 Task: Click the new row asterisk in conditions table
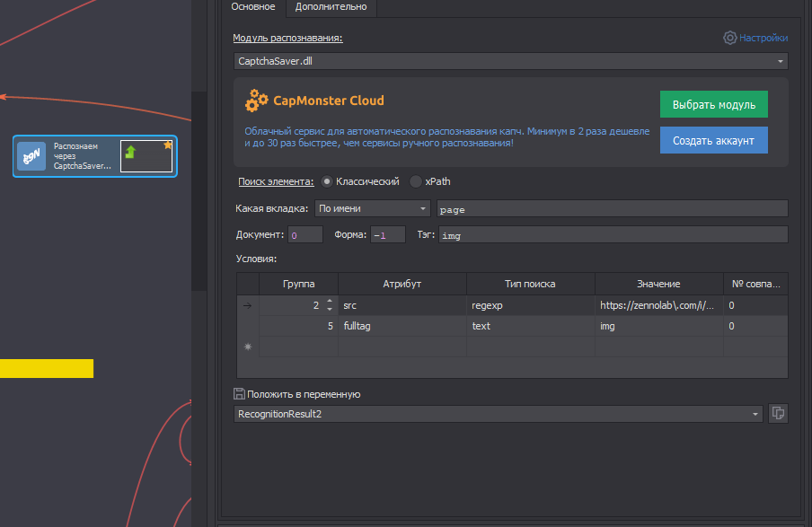(x=248, y=347)
